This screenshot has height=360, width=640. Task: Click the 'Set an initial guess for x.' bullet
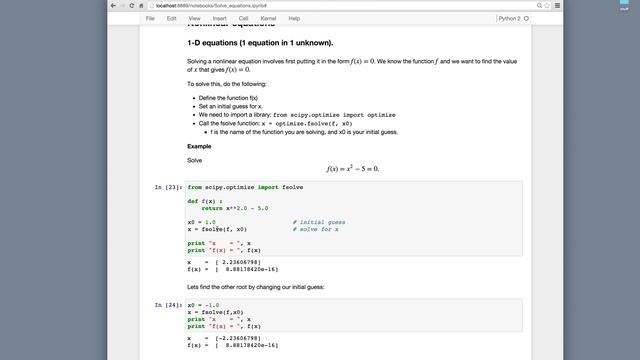click(x=231, y=107)
